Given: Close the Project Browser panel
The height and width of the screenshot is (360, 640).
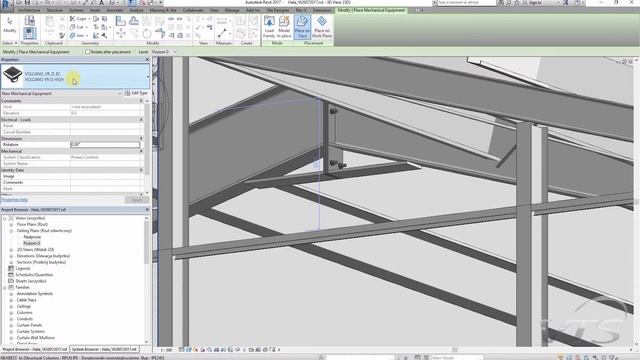Looking at the screenshot, I should (x=147, y=210).
